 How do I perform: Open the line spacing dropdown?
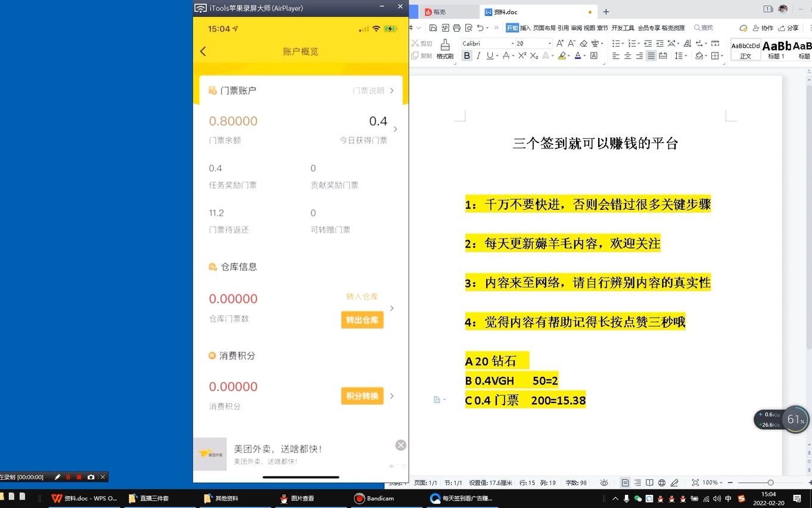coord(685,55)
